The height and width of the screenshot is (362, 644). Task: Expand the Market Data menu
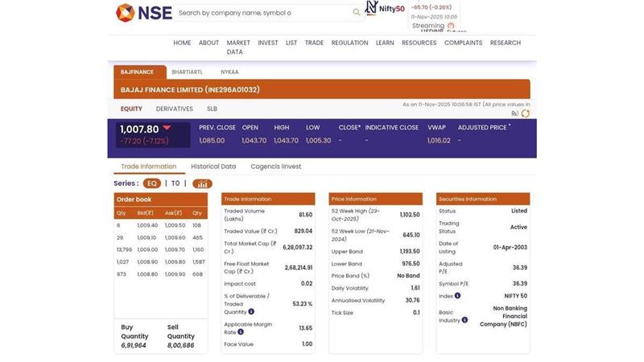237,47
